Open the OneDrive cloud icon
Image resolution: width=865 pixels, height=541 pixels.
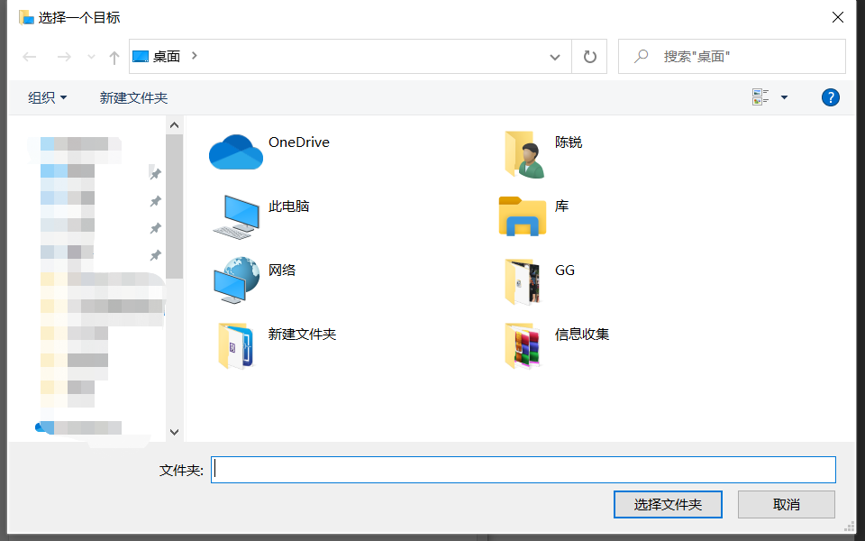(236, 152)
